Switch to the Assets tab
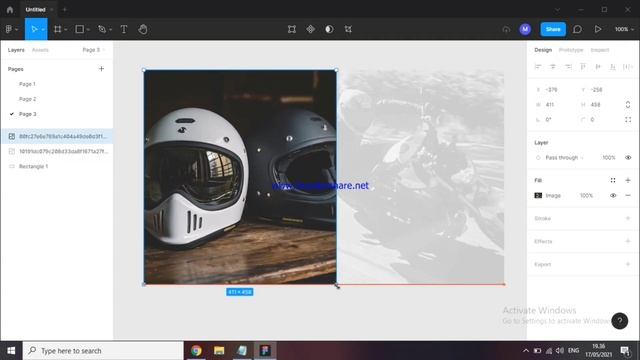Viewport: 640px width, 360px height. tap(40, 50)
